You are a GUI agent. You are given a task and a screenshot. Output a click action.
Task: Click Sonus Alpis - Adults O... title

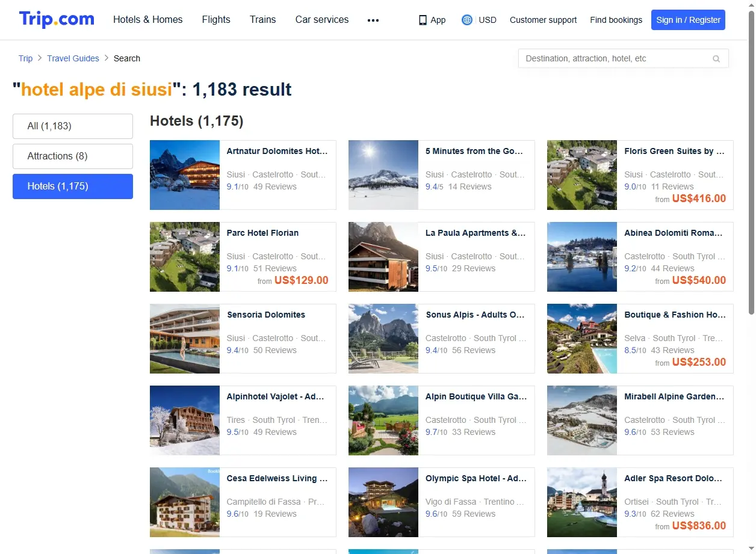pyautogui.click(x=475, y=315)
